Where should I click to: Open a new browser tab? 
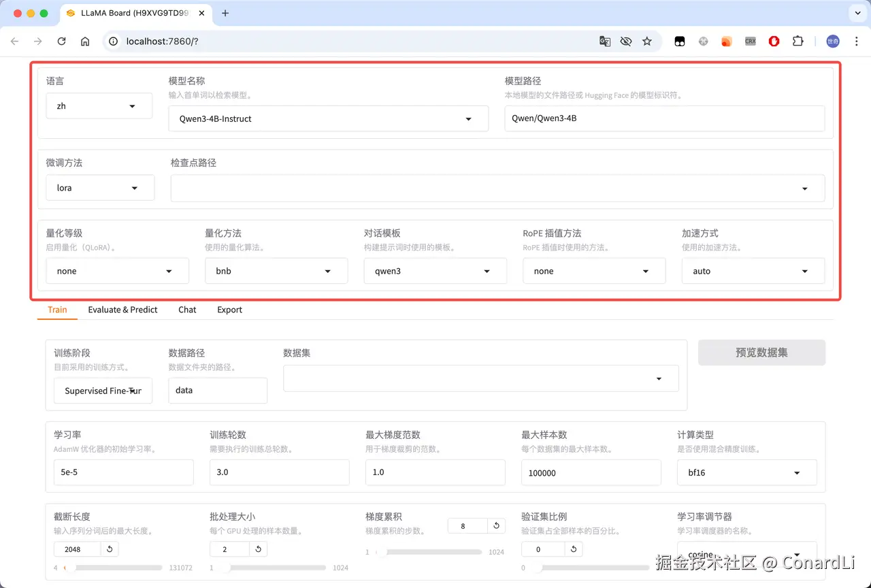[x=225, y=13]
